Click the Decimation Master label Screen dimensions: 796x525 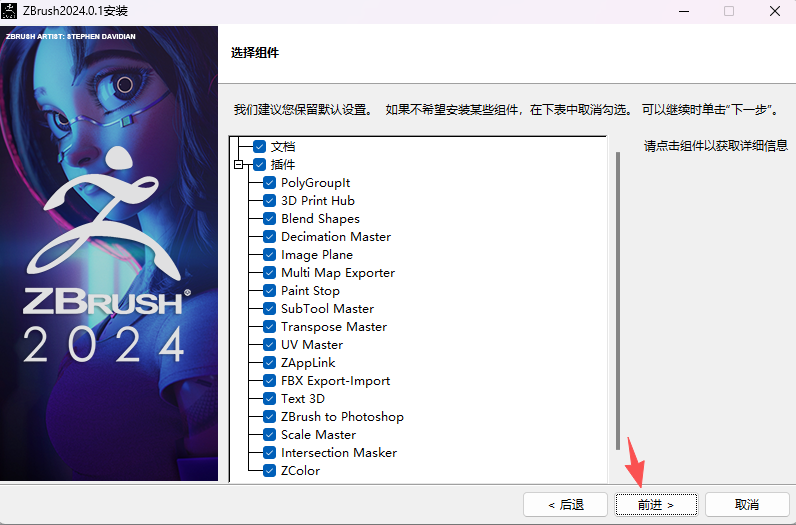click(x=336, y=237)
